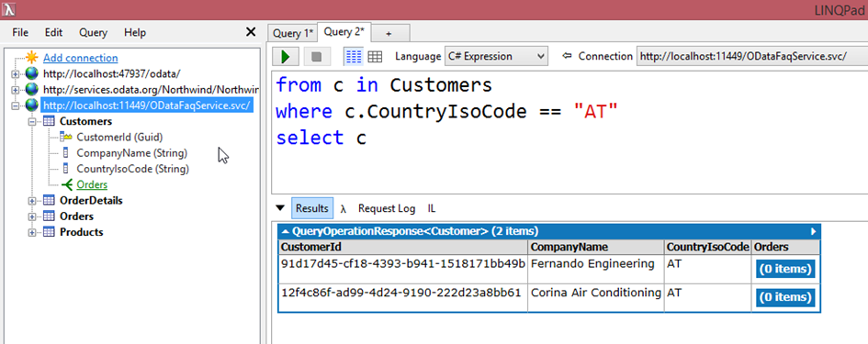
Task: Click GUID cell starting with 12f4c86f
Action: [403, 297]
